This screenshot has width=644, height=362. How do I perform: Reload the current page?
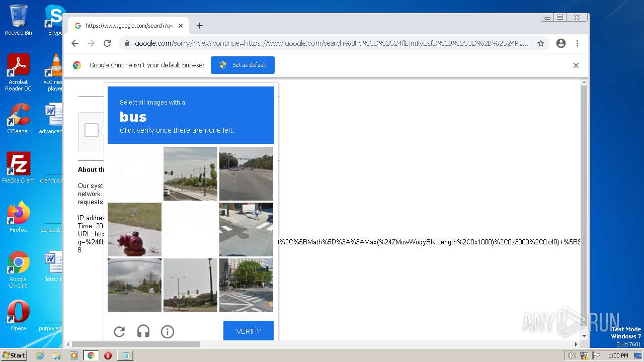coord(107,43)
